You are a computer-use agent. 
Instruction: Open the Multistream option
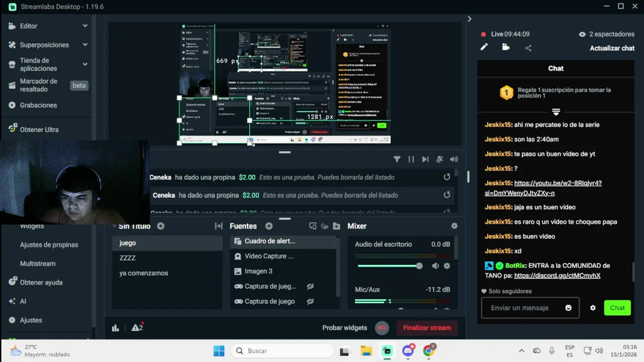38,263
